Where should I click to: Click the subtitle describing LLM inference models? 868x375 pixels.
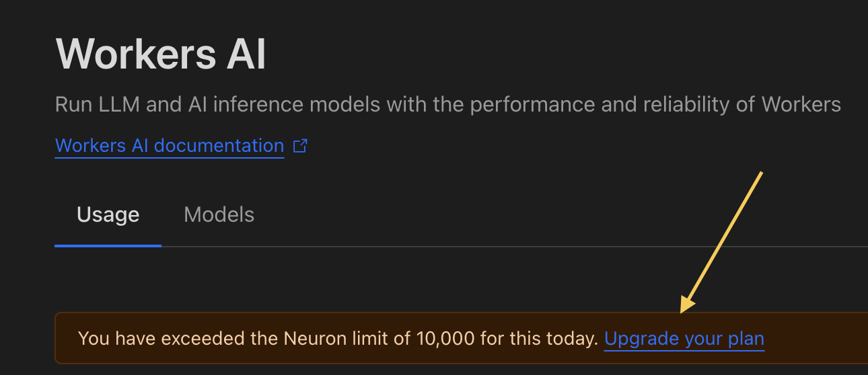(x=447, y=105)
